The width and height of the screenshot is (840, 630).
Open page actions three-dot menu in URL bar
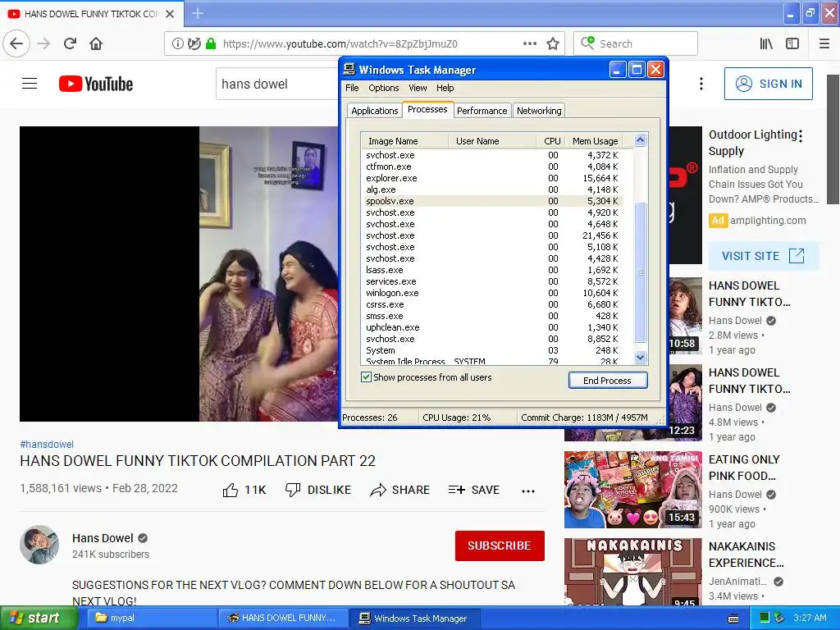(x=529, y=43)
